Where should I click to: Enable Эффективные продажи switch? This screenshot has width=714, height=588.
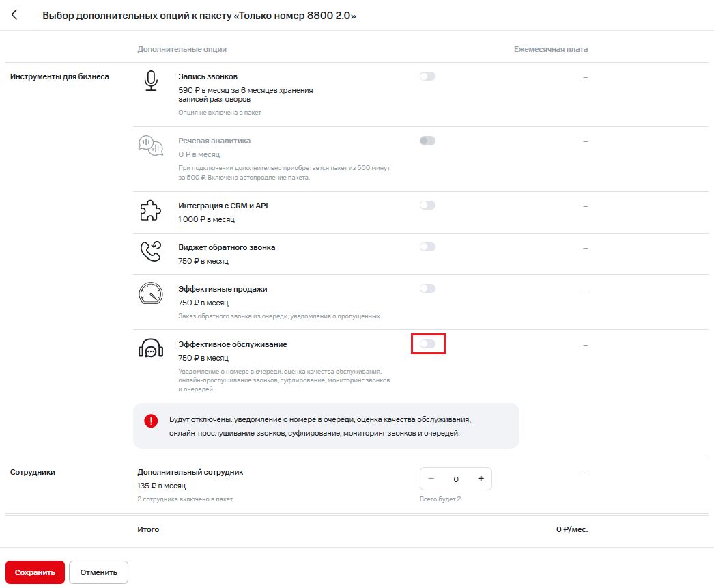427,289
